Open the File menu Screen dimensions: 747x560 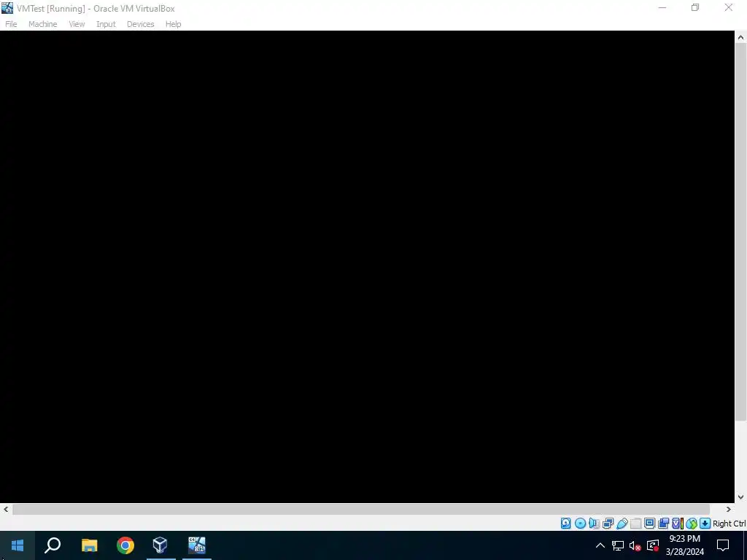coord(11,24)
